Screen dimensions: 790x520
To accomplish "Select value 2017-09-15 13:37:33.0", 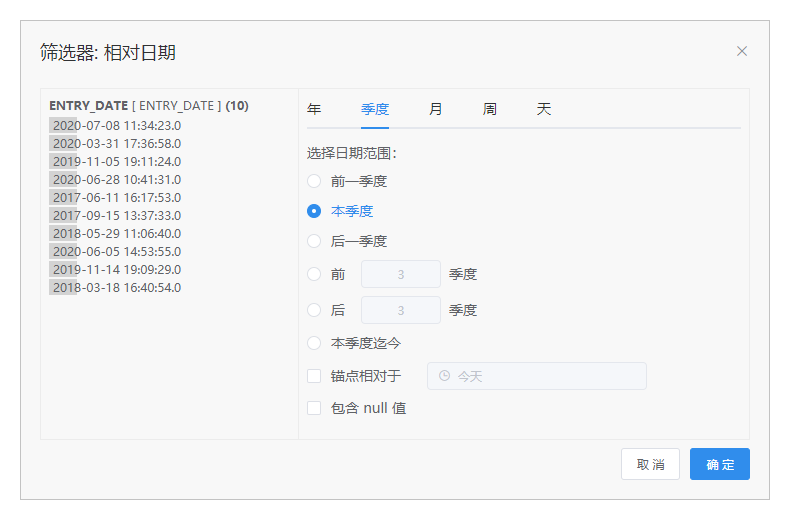I will click(x=117, y=216).
